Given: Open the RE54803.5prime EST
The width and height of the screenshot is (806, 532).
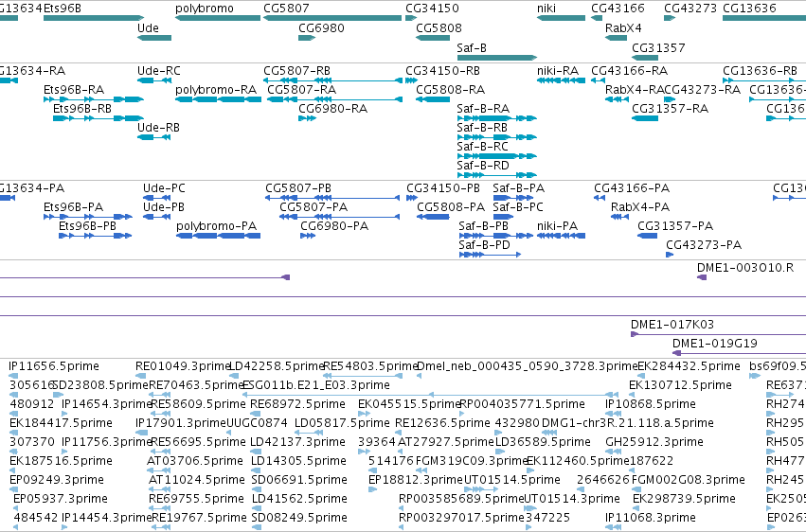Looking at the screenshot, I should pyautogui.click(x=363, y=376).
